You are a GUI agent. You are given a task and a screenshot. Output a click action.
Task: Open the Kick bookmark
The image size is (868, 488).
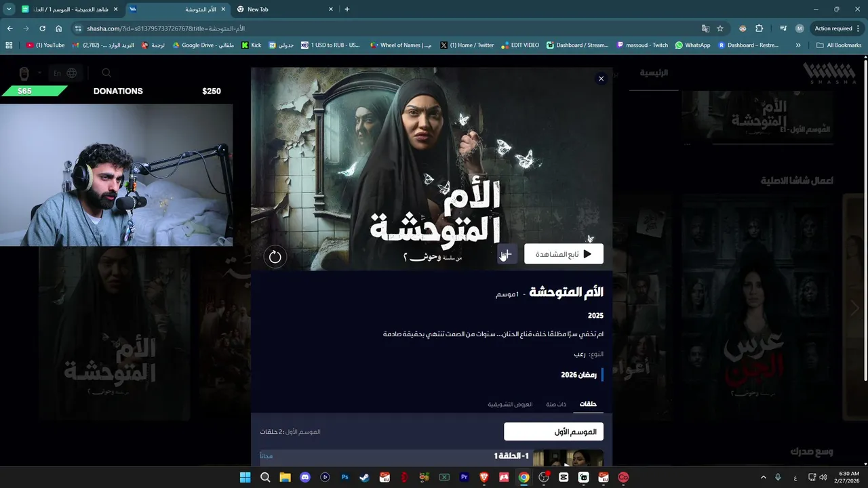(252, 45)
